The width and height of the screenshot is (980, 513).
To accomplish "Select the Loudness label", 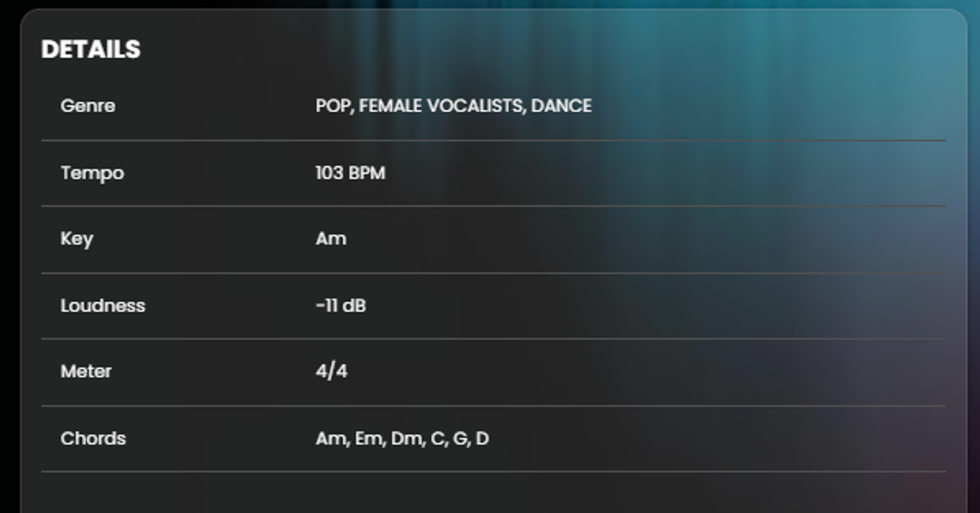I will point(103,306).
